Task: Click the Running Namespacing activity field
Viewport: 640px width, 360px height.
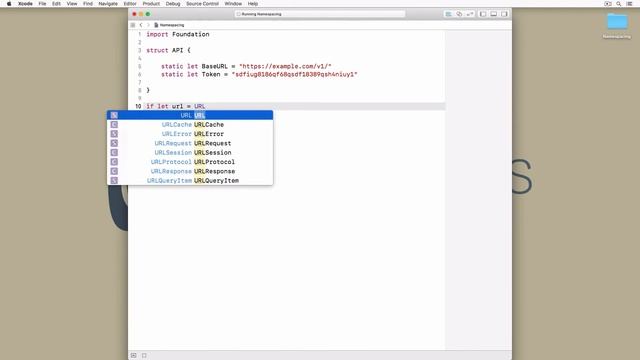Action: pos(320,14)
